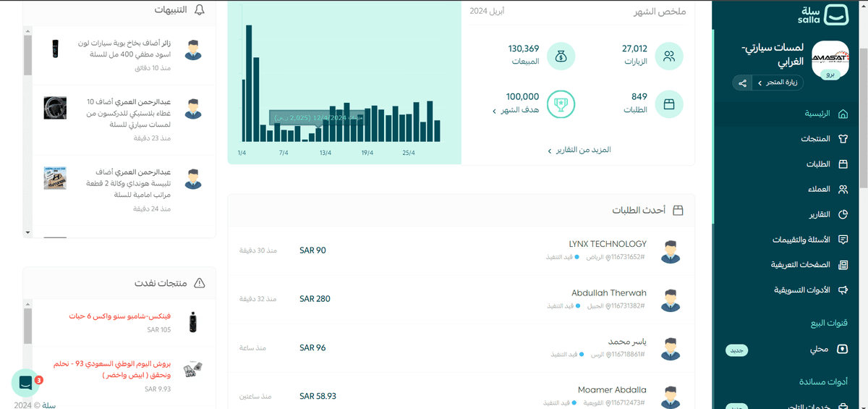Click notifications panel scrollbar
The image size is (868, 409).
pos(27,54)
